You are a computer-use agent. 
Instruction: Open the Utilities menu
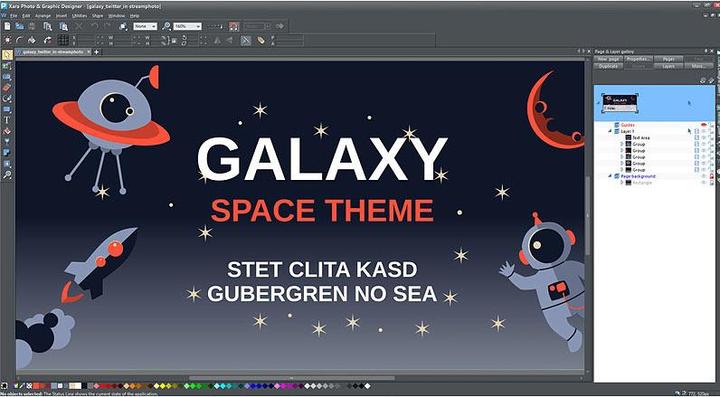coord(79,16)
